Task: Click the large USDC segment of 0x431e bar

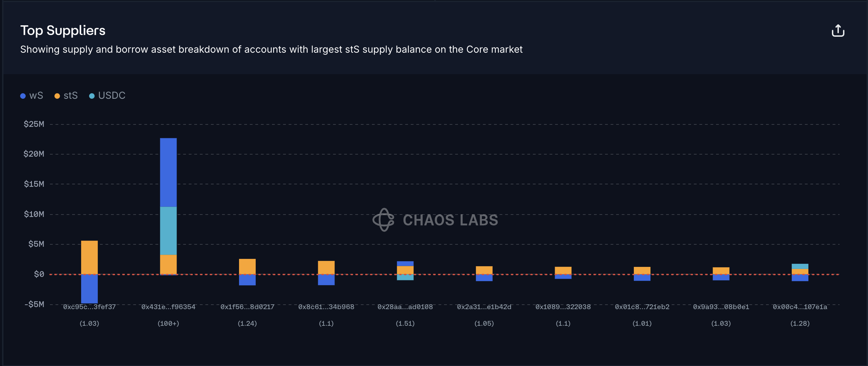Action: point(168,231)
